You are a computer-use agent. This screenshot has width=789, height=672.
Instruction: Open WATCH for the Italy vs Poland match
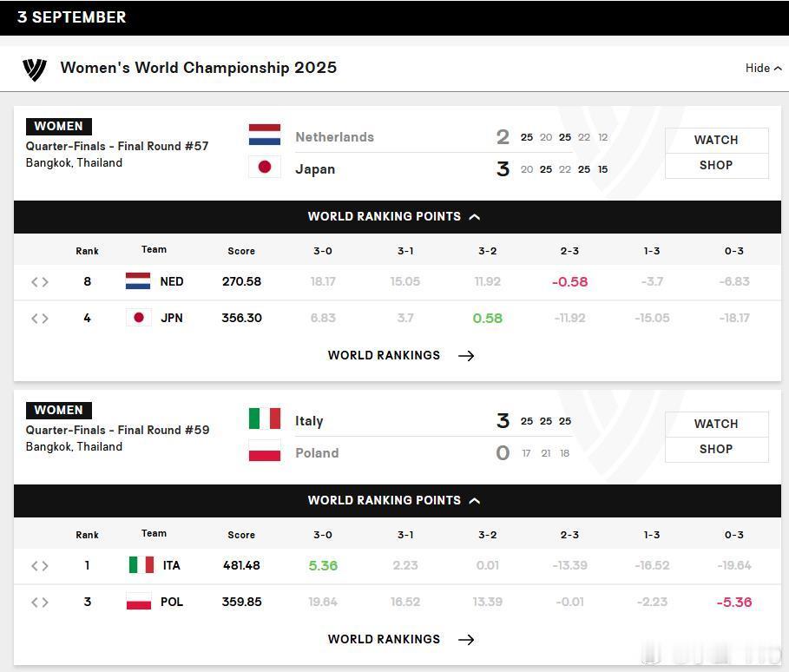click(717, 424)
